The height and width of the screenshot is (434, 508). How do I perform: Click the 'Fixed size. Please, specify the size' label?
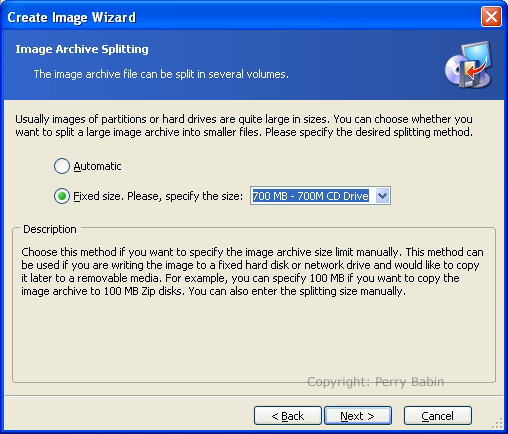point(158,196)
